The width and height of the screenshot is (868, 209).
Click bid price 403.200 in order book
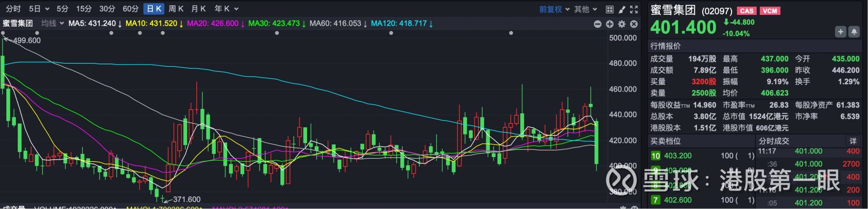(x=678, y=156)
